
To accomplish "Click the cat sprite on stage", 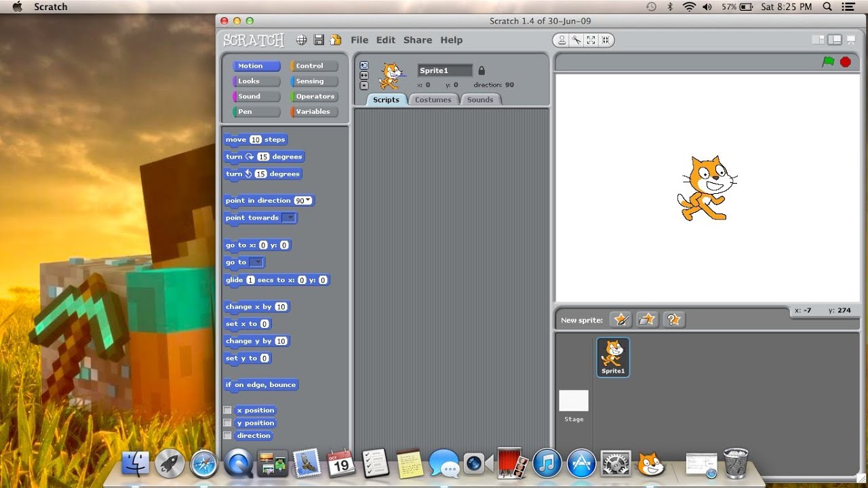I will 706,188.
